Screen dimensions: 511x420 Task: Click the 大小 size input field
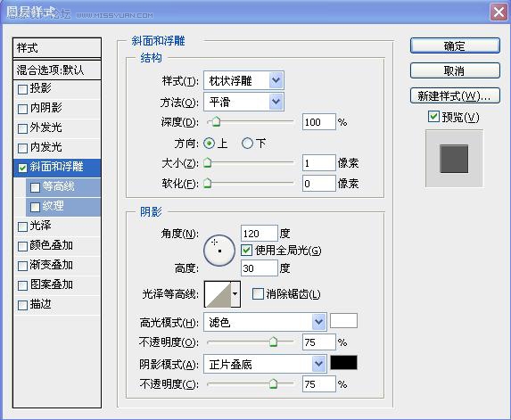click(x=318, y=163)
